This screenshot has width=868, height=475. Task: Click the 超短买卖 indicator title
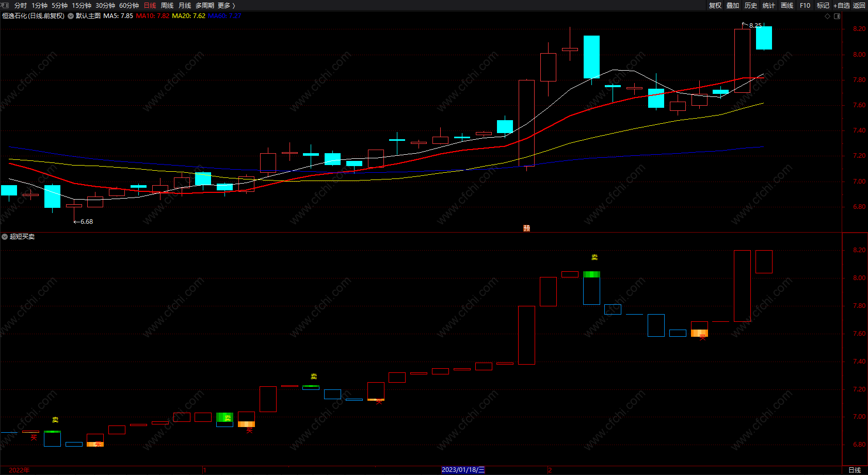22,237
